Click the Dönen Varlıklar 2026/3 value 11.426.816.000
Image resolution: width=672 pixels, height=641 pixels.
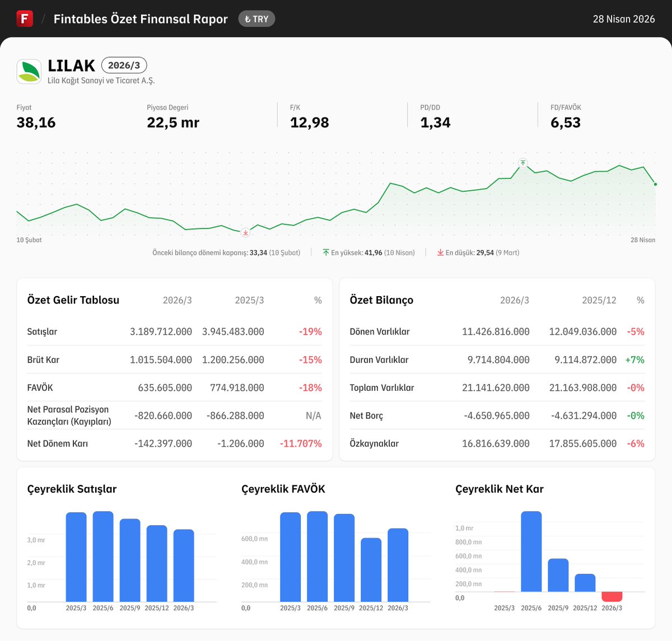[496, 331]
